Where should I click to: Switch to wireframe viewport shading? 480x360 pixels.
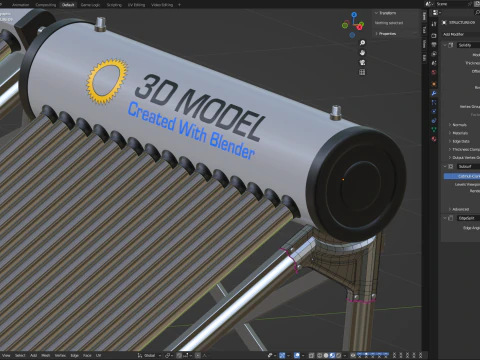point(320,355)
